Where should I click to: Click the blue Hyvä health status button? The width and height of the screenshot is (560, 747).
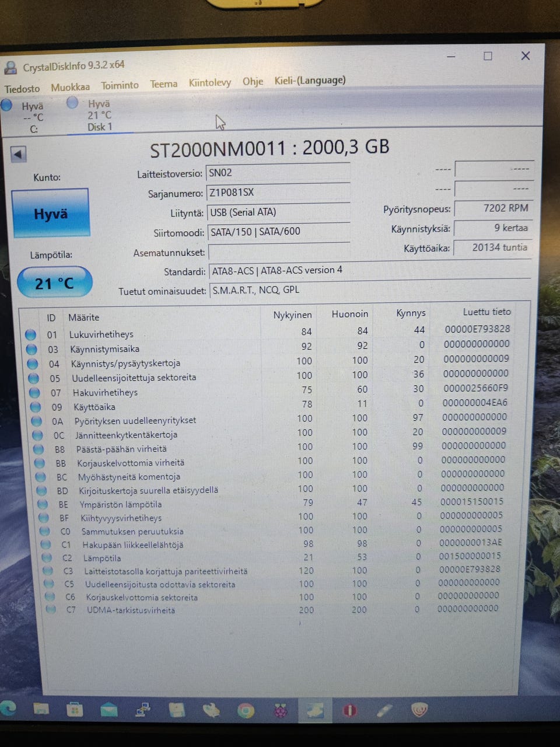[x=50, y=214]
